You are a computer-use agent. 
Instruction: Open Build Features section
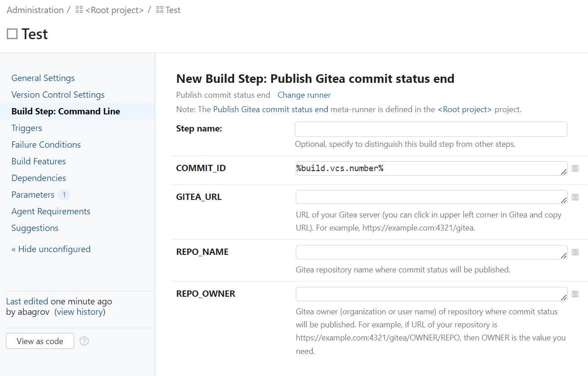click(x=39, y=161)
